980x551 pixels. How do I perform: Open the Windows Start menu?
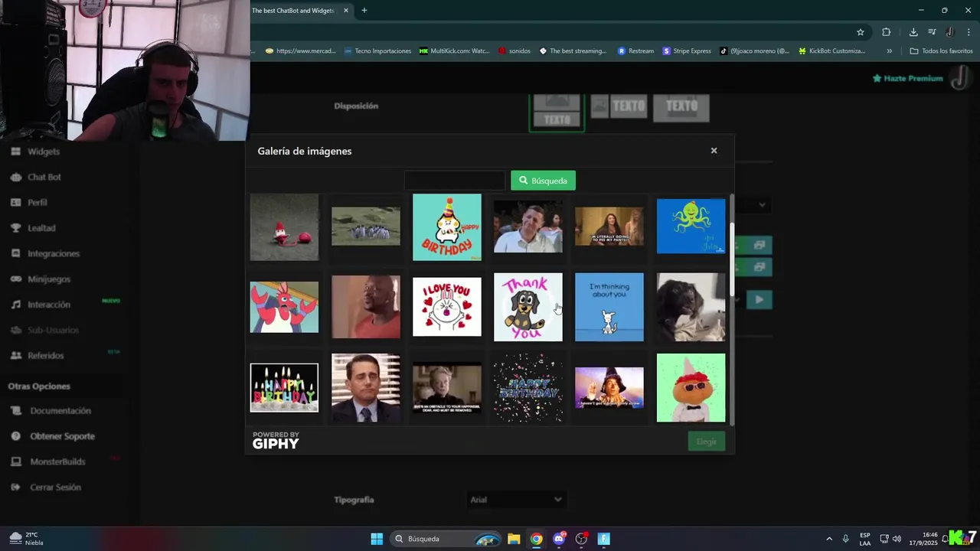(377, 539)
